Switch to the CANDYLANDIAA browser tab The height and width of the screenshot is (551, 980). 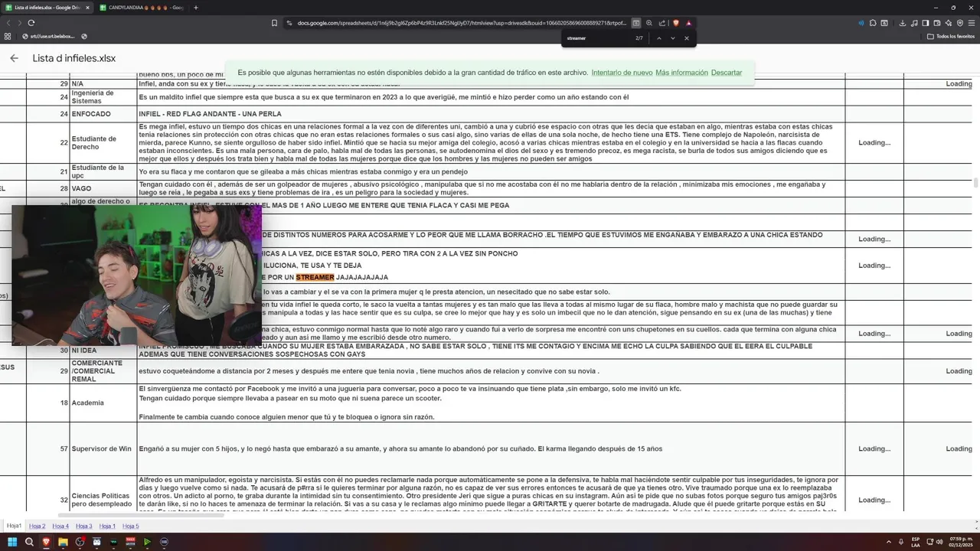coord(142,8)
